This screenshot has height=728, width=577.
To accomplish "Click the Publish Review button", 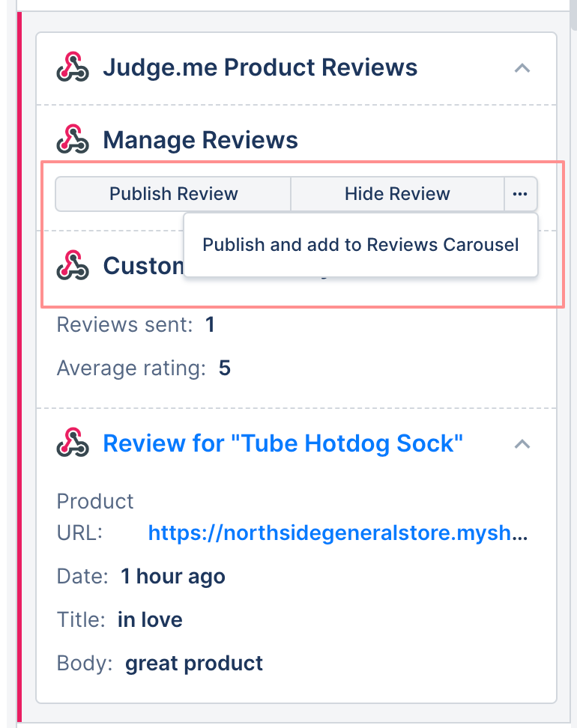I will [173, 194].
